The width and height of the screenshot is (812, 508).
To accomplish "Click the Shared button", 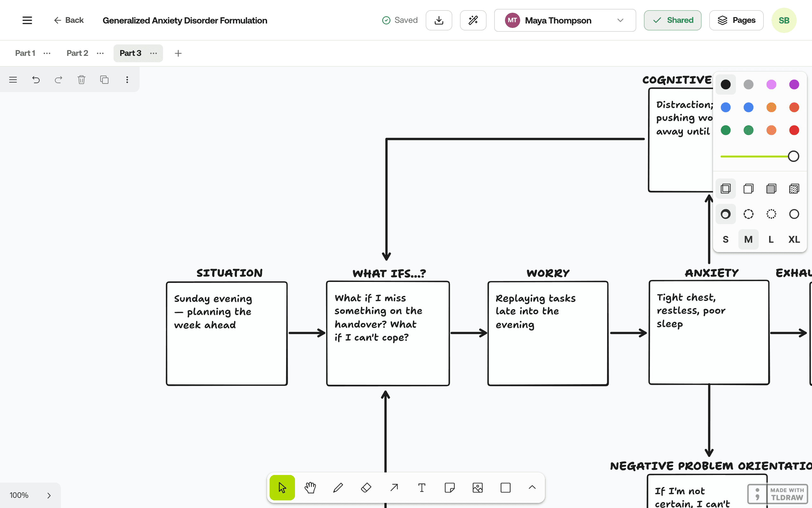I will point(672,20).
